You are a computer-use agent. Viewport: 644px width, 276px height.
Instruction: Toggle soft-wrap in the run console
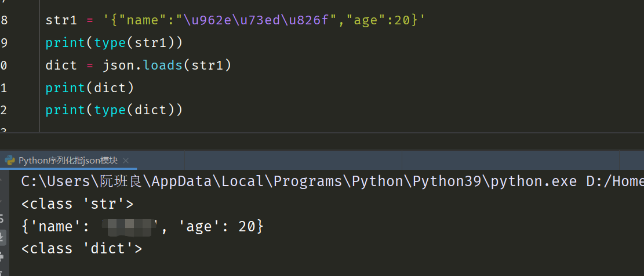2,219
